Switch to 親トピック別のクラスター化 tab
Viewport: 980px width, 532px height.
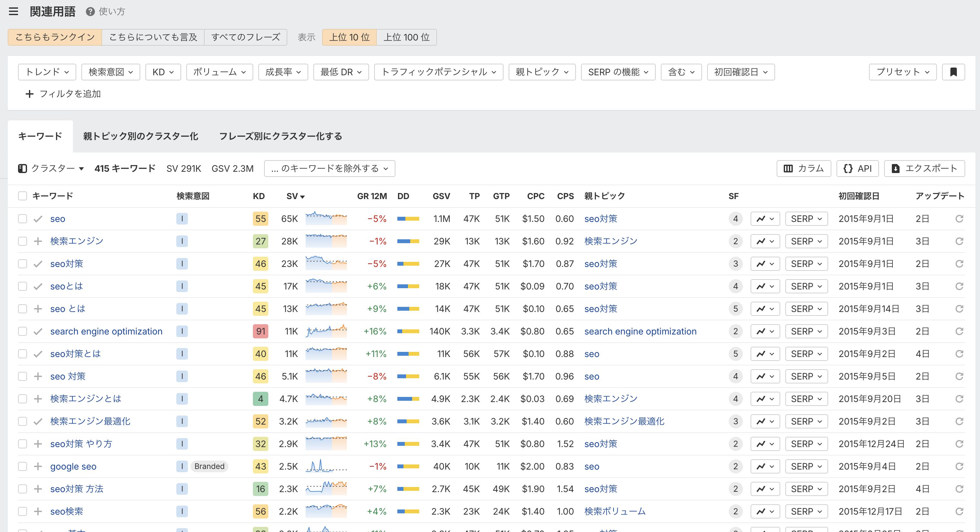pyautogui.click(x=140, y=136)
